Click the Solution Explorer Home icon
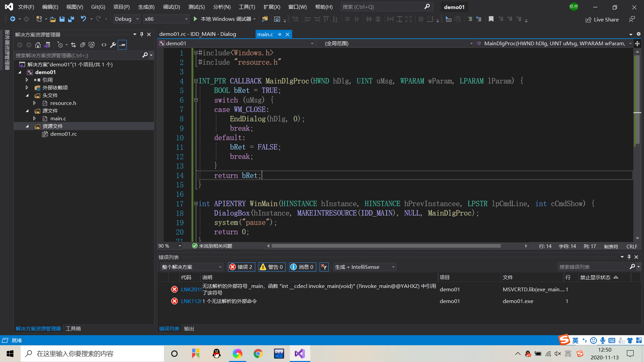Viewport: 644px width, 362px height. pos(38,45)
